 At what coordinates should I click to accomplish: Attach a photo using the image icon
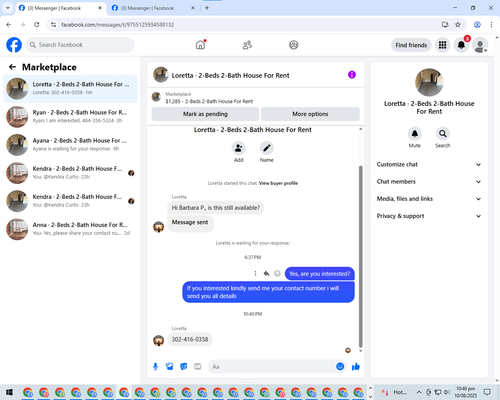170,367
